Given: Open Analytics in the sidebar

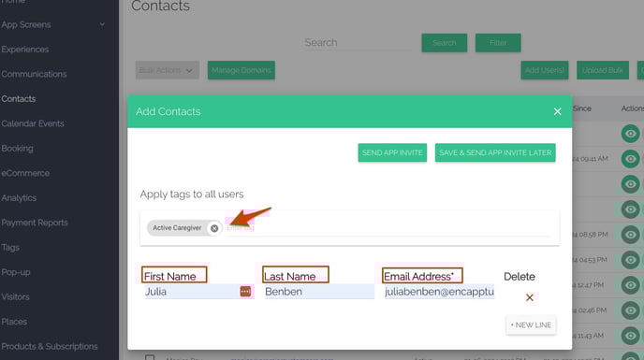Looking at the screenshot, I should tap(19, 198).
